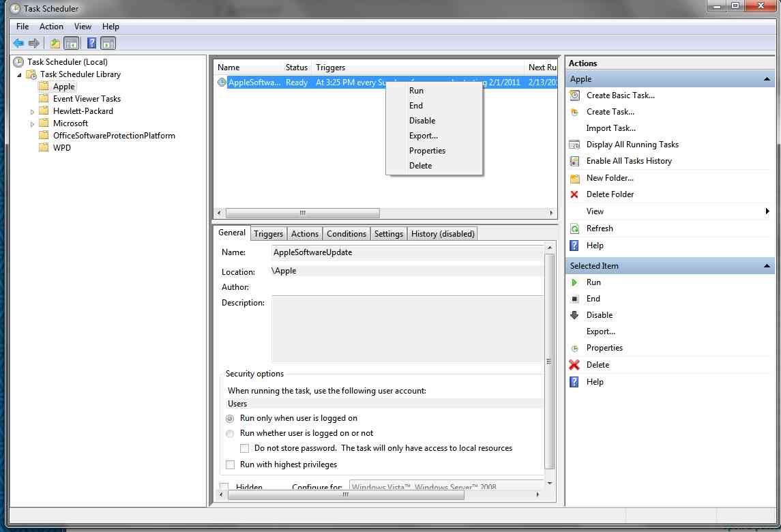Check the Hidden checkbox
The image size is (781, 532).
tap(224, 487)
